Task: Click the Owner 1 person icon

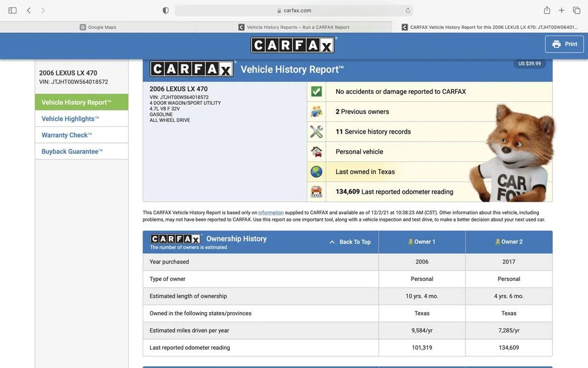Action: (x=410, y=242)
